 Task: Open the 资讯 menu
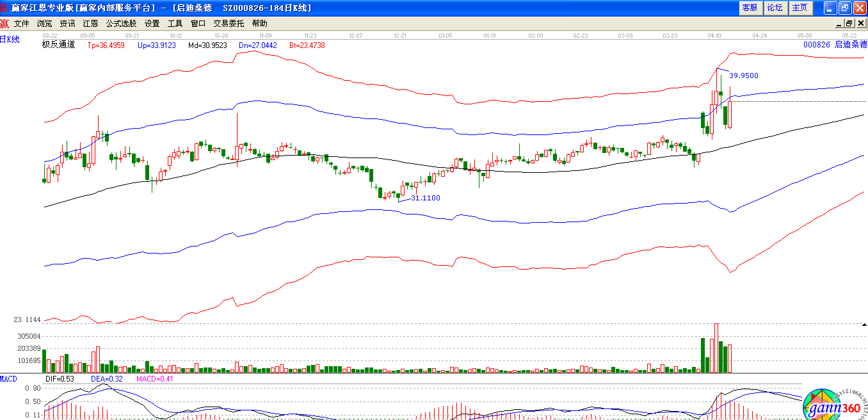pos(67,24)
